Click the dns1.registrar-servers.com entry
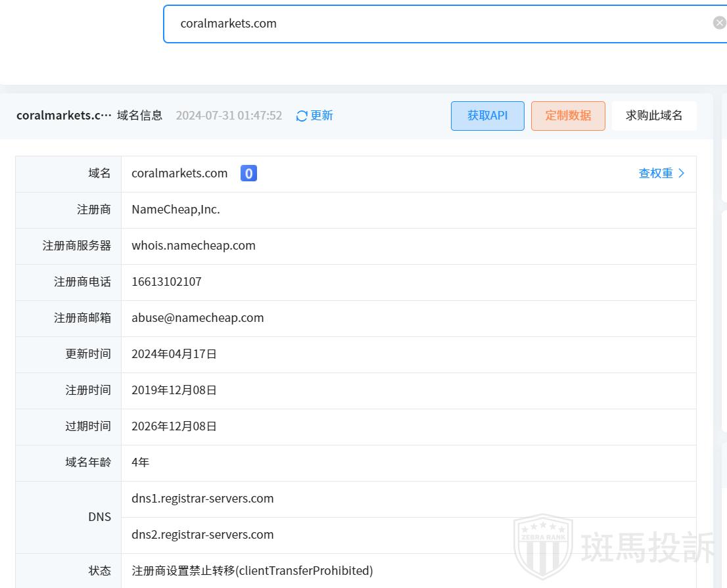This screenshot has width=727, height=588. click(x=202, y=499)
